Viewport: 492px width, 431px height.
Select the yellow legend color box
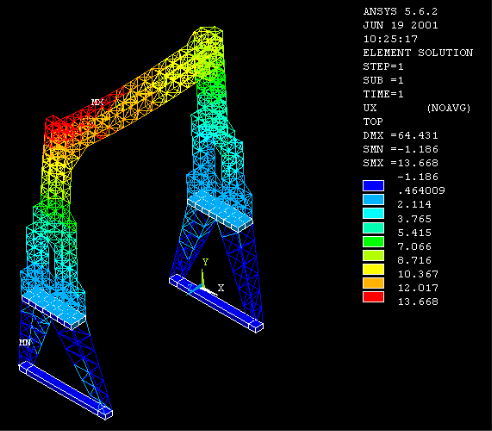tap(373, 269)
